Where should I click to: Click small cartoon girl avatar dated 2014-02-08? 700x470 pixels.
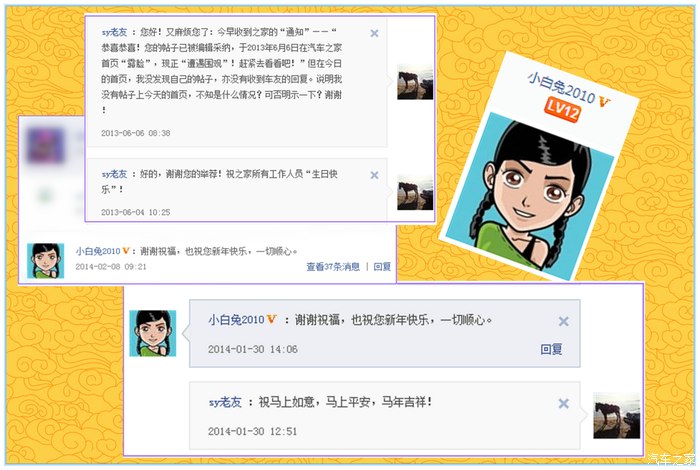46,261
